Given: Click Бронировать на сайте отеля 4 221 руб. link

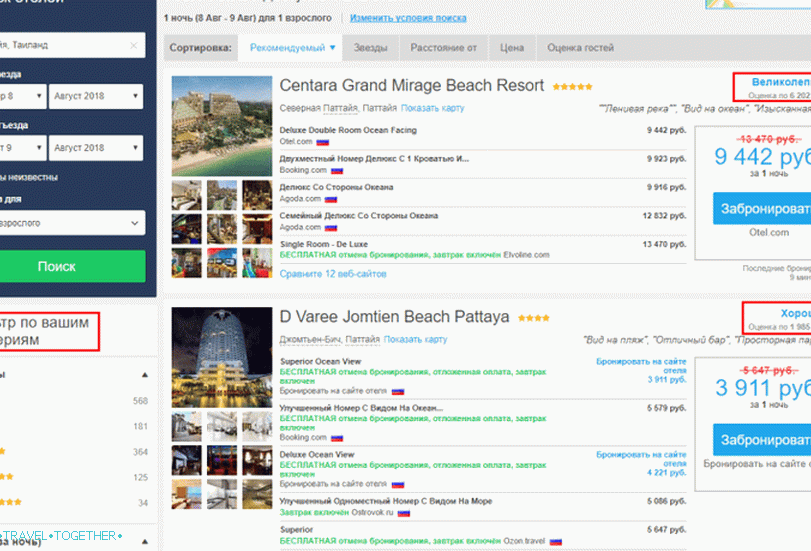Looking at the screenshot, I should (641, 464).
